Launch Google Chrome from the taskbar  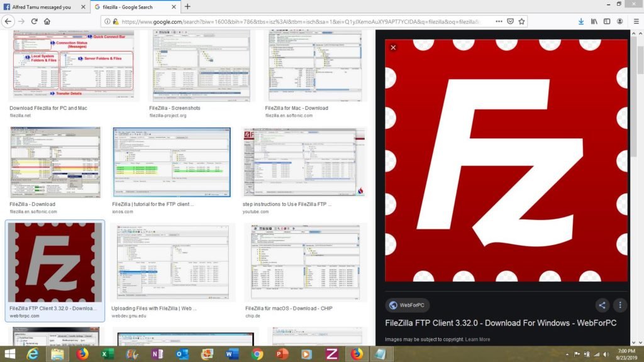(257, 354)
